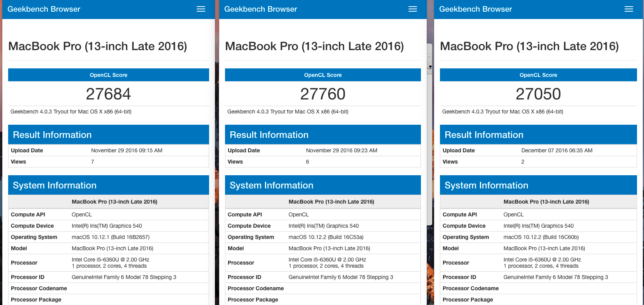This screenshot has height=305, width=644.
Task: Click Processor Package label in the 27760 window
Action: coord(253,300)
